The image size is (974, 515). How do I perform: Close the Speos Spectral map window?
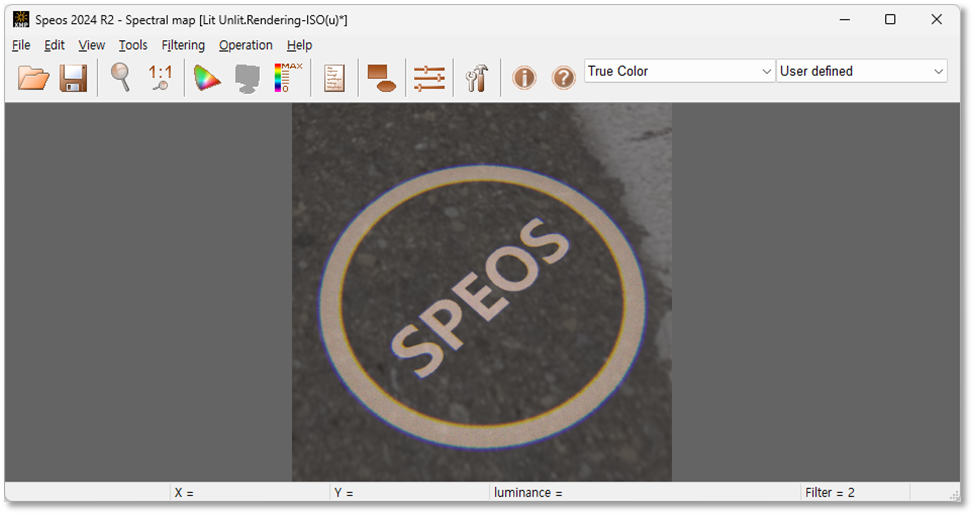(x=937, y=19)
